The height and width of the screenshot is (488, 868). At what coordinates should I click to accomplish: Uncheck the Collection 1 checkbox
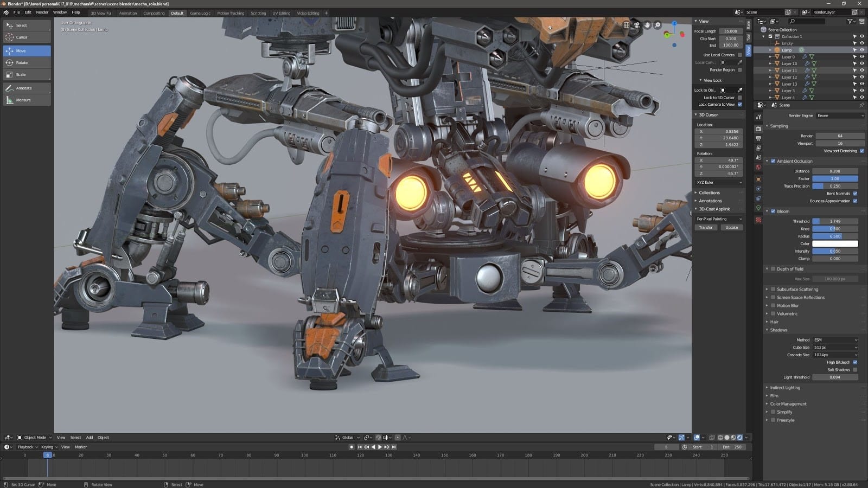click(x=770, y=36)
